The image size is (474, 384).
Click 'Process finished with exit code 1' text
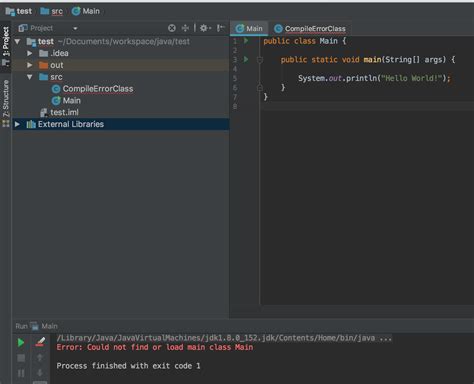[x=128, y=366]
